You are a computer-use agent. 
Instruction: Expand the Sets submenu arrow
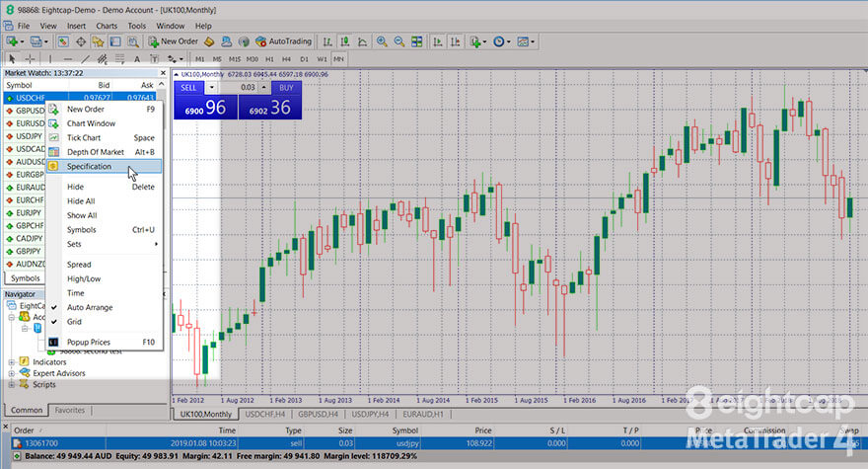coord(156,244)
